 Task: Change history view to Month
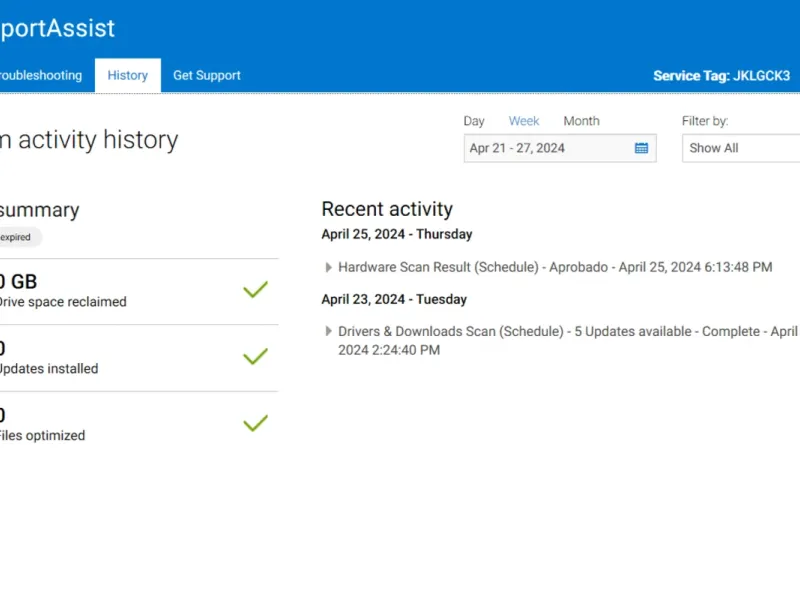coord(582,121)
